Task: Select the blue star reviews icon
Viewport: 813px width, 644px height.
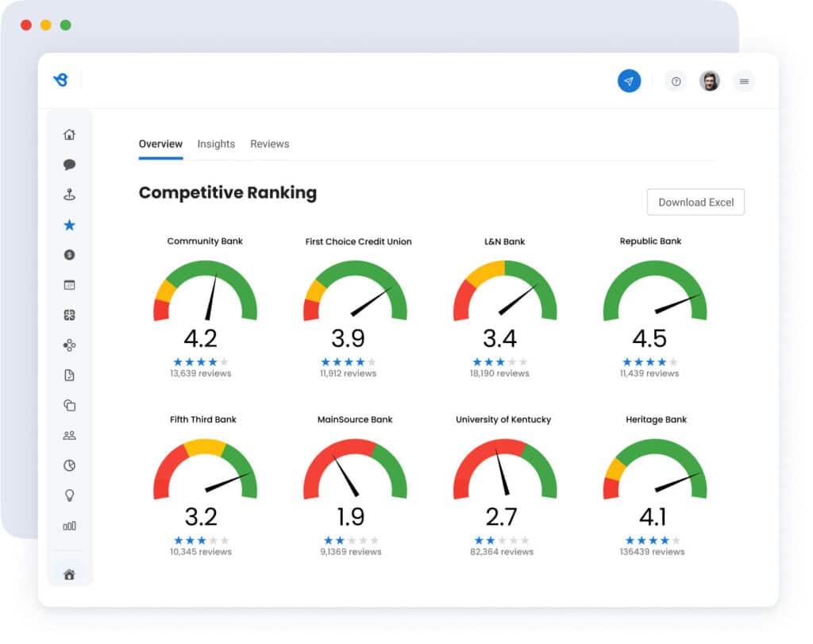Action: 69,225
